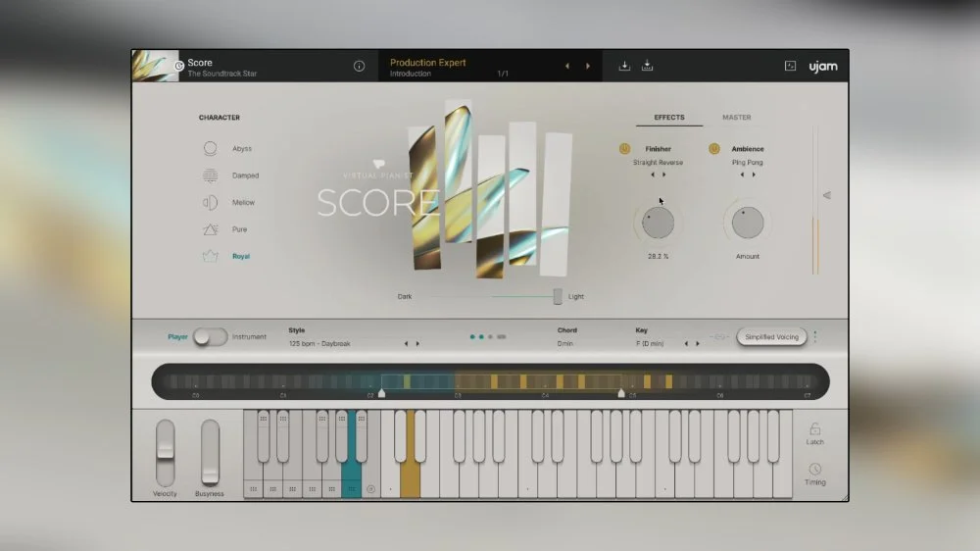Click the clock icon beside Score title
Screen dimensions: 980x551
pos(178,66)
